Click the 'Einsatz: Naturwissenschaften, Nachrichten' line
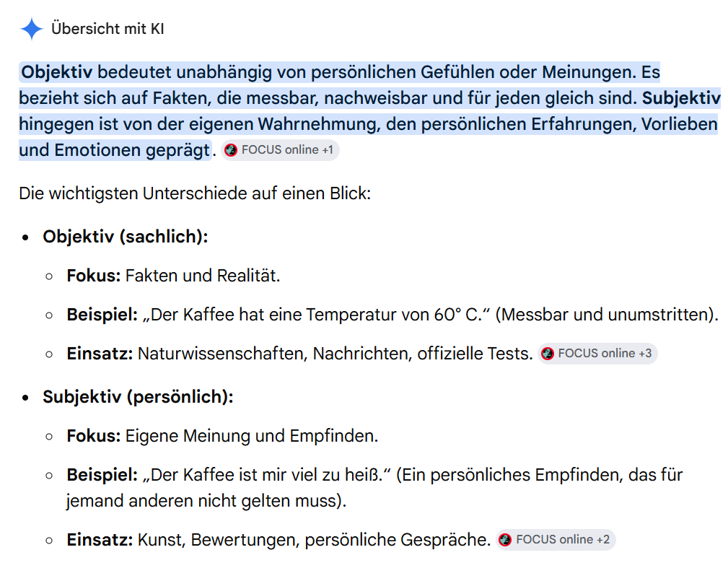 (299, 354)
